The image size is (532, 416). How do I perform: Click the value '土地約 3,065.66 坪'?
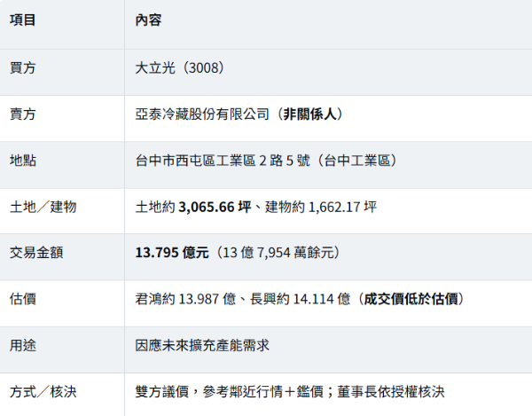click(193, 207)
